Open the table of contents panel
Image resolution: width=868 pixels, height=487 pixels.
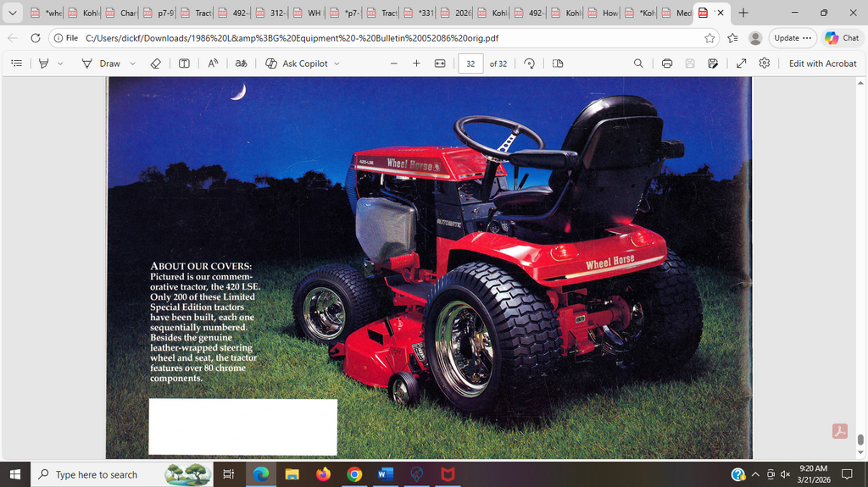[x=17, y=64]
